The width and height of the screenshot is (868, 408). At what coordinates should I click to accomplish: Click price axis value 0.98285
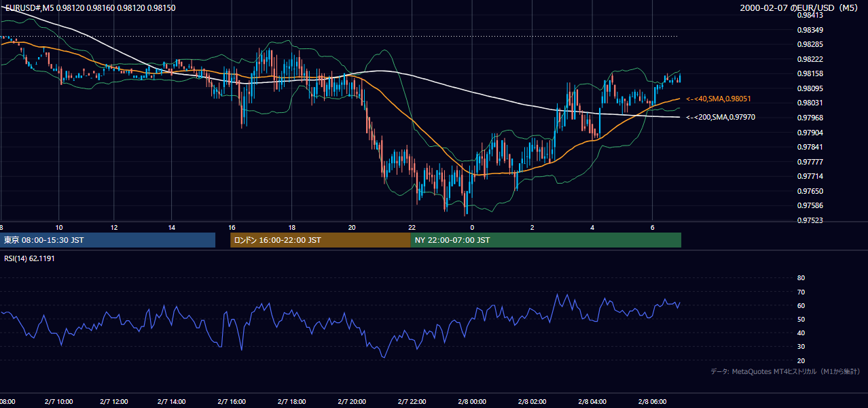point(810,45)
